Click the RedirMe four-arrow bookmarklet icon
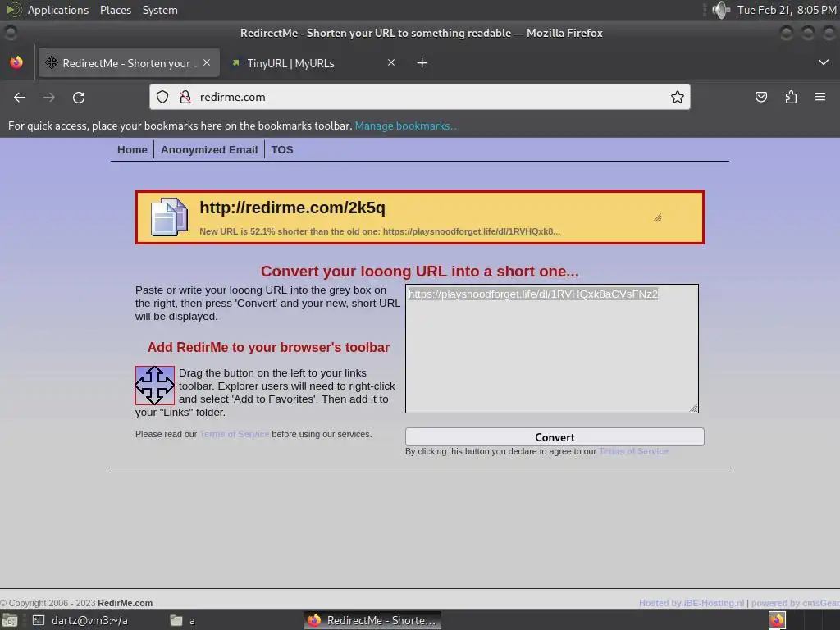Viewport: 840px width, 630px height. (155, 386)
